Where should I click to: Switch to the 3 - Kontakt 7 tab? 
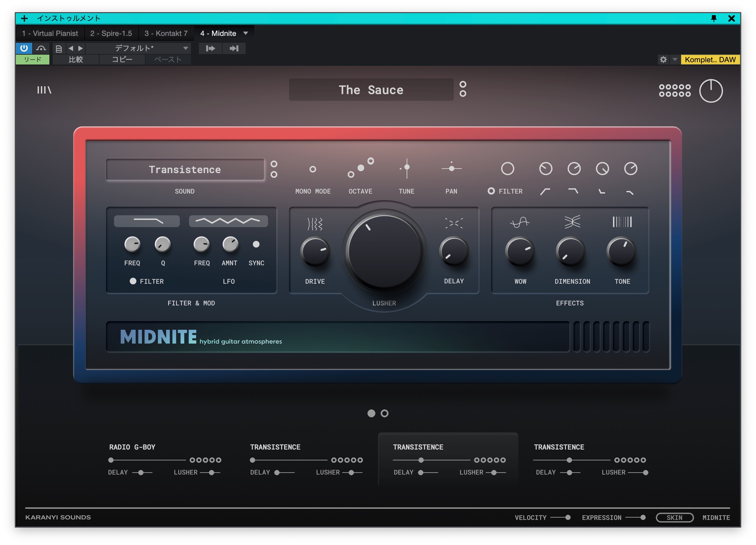[166, 33]
